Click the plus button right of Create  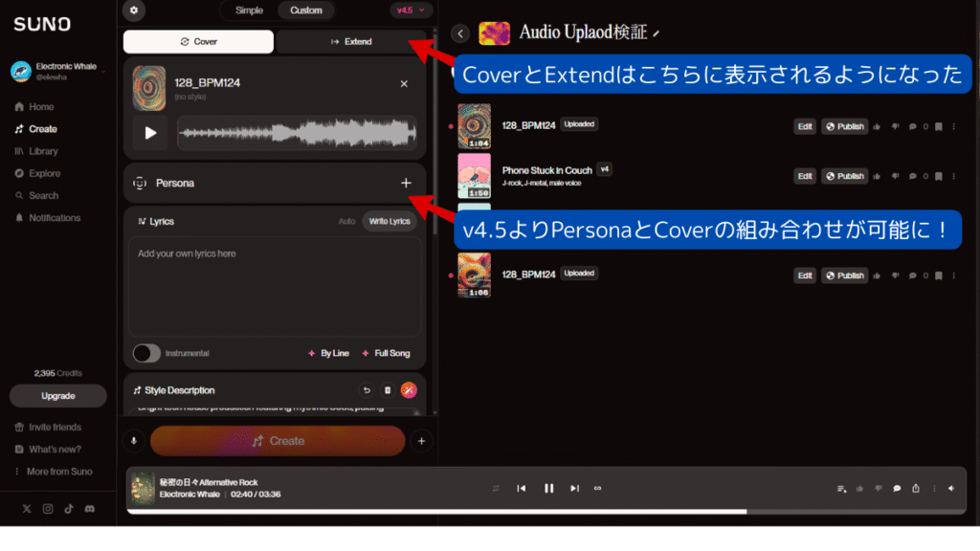click(422, 441)
